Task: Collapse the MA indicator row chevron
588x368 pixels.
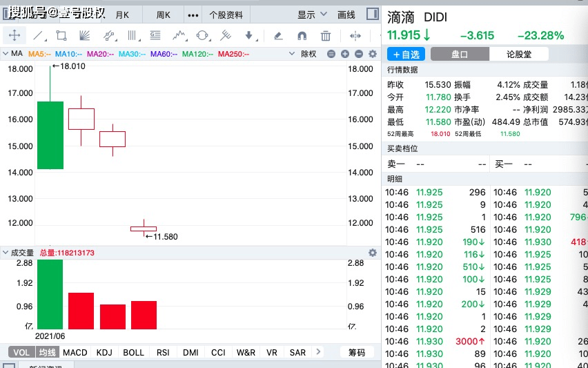Action: (6, 54)
